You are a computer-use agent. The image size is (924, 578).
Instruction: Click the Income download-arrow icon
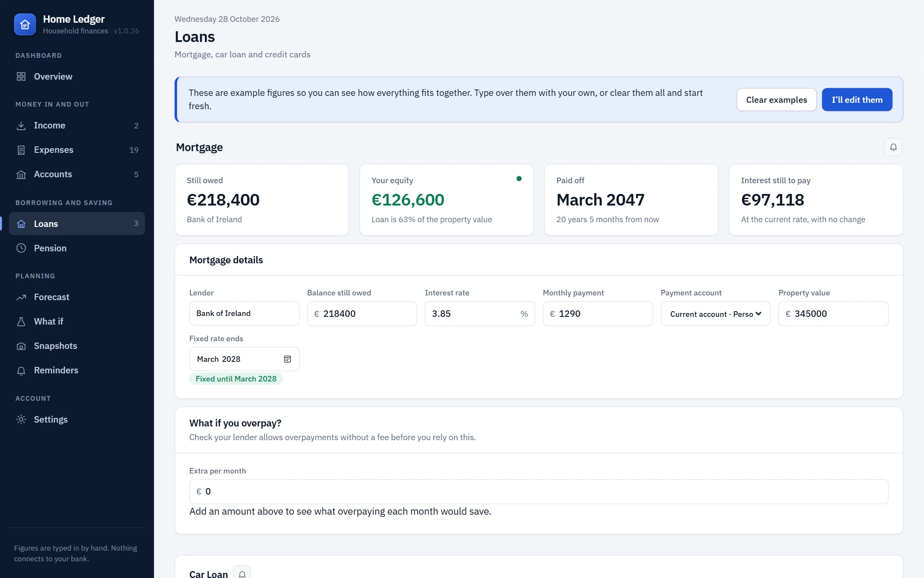[x=21, y=125]
